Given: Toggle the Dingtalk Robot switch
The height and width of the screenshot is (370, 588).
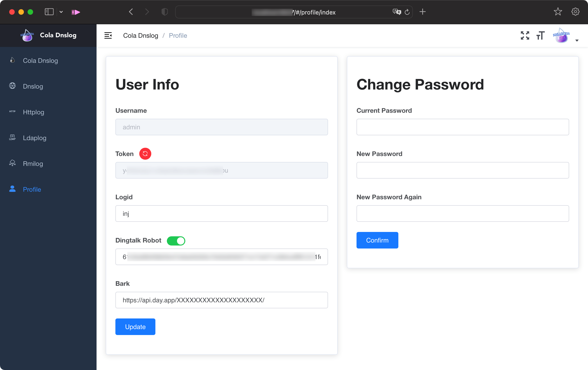Looking at the screenshot, I should click(177, 240).
